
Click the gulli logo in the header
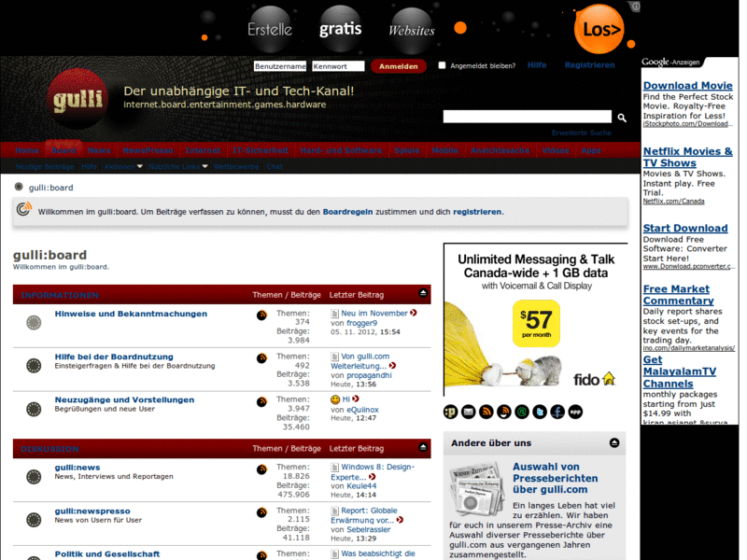[78, 99]
